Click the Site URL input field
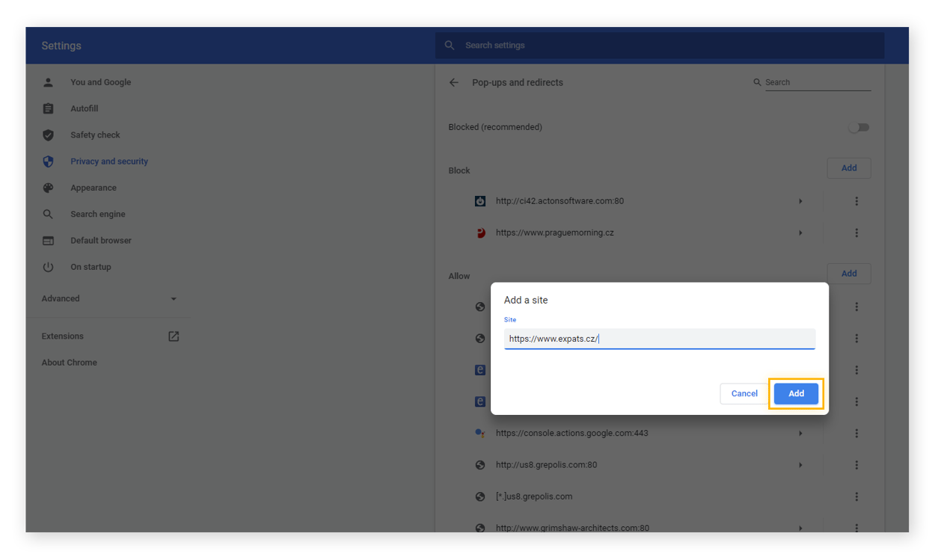The width and height of the screenshot is (938, 560). 659,339
